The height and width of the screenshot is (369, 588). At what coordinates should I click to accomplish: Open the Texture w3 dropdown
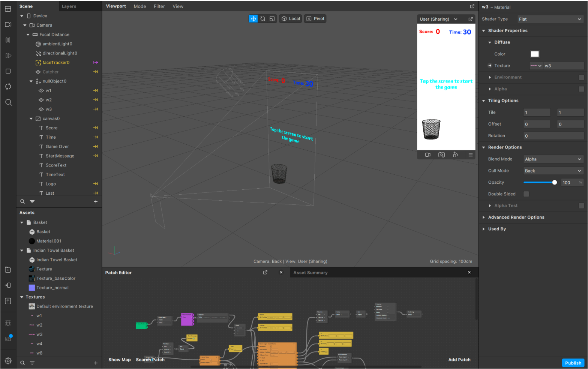click(536, 66)
